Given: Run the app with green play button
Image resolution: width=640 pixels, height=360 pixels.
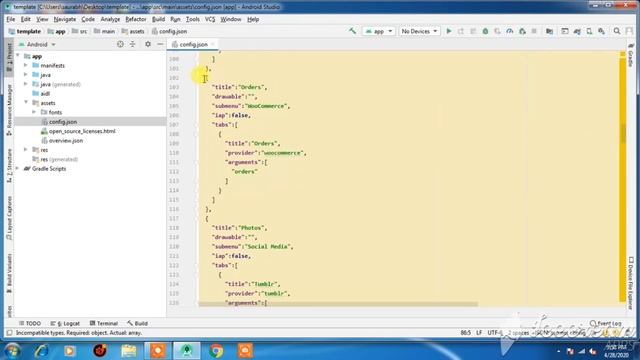Looking at the screenshot, I should [x=449, y=31].
